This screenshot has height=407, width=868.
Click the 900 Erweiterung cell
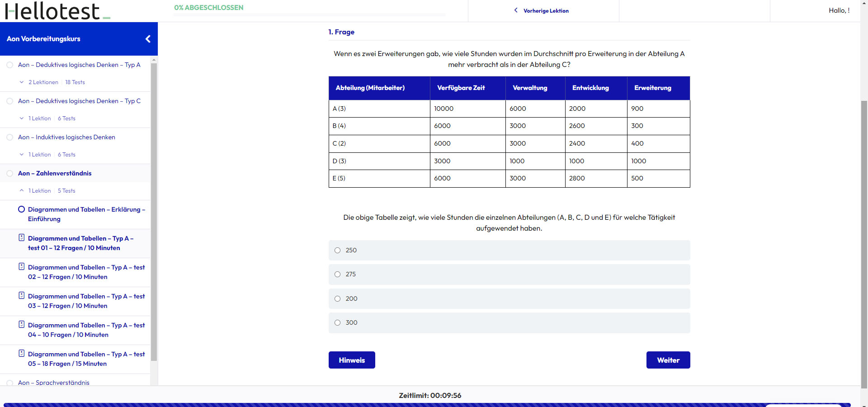point(659,109)
